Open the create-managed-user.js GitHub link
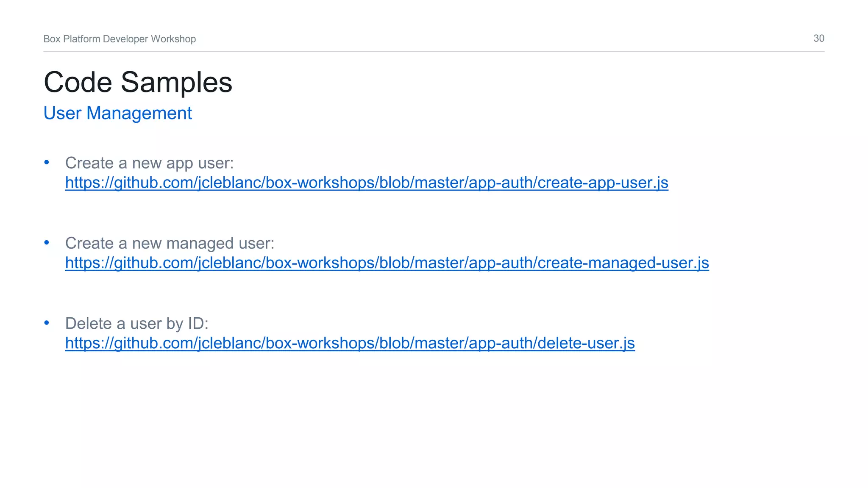Screen dimensions: 868x488 click(387, 263)
